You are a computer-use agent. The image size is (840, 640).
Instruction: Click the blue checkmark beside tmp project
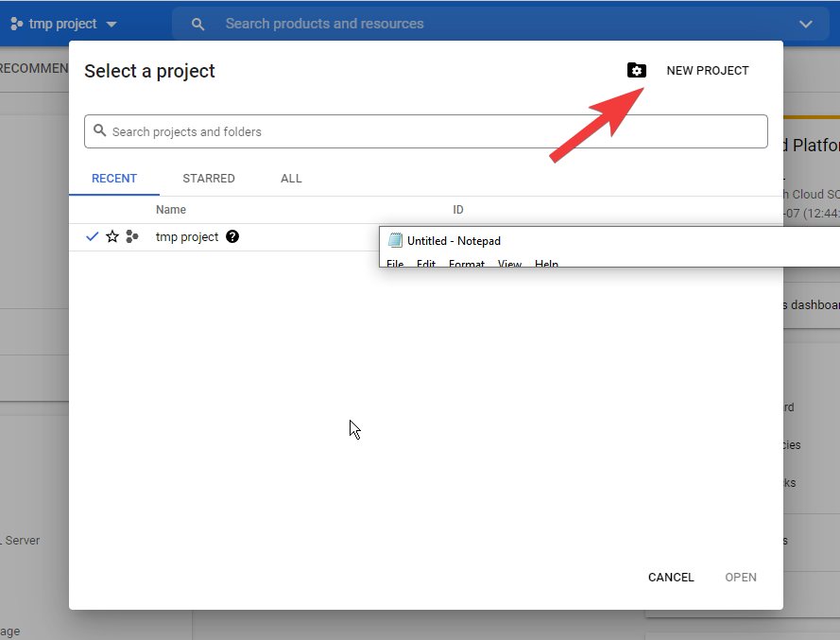92,237
